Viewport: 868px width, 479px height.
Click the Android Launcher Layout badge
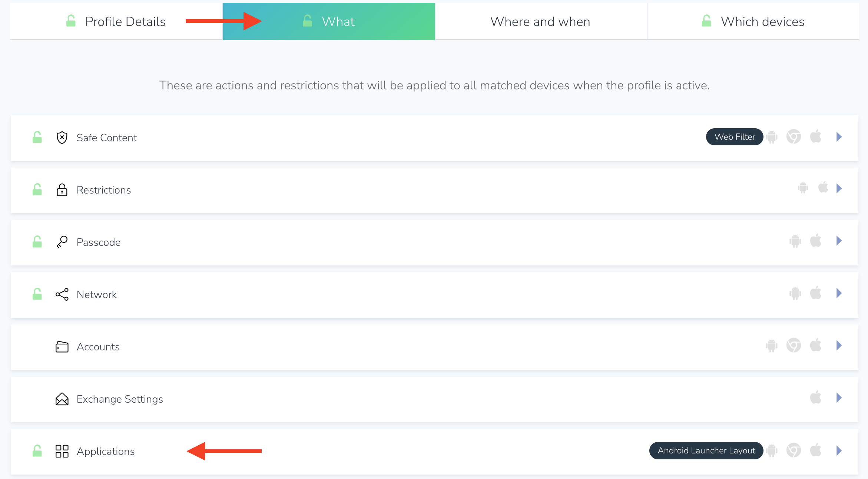pyautogui.click(x=706, y=450)
